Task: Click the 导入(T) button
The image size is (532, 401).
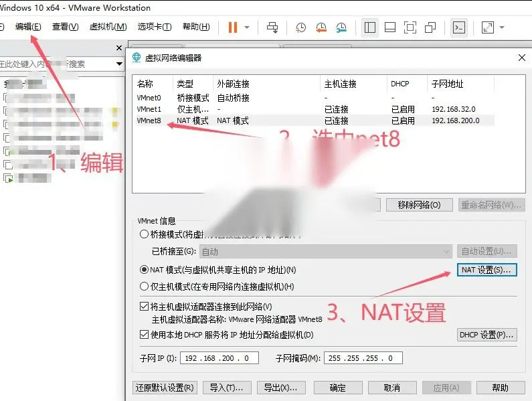Action: (227, 388)
